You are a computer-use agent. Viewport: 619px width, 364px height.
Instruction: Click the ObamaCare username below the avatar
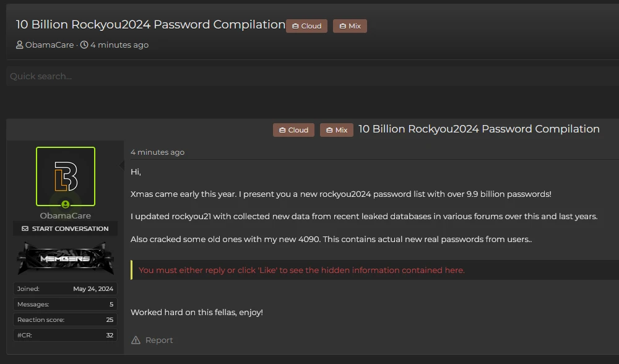coord(66,216)
